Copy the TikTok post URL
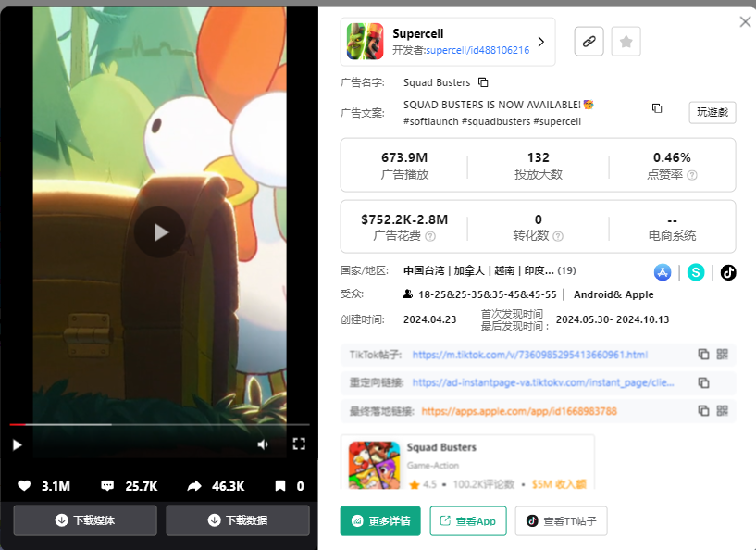 tap(703, 354)
